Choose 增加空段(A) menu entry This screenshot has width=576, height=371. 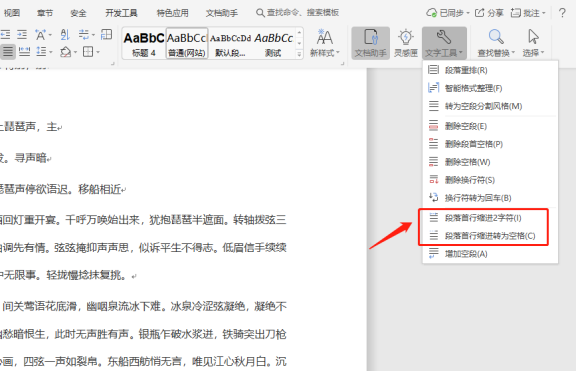(490, 254)
